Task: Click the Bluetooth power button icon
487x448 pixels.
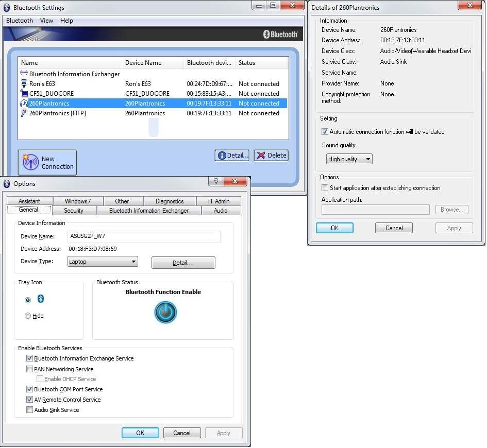Action: tap(165, 313)
